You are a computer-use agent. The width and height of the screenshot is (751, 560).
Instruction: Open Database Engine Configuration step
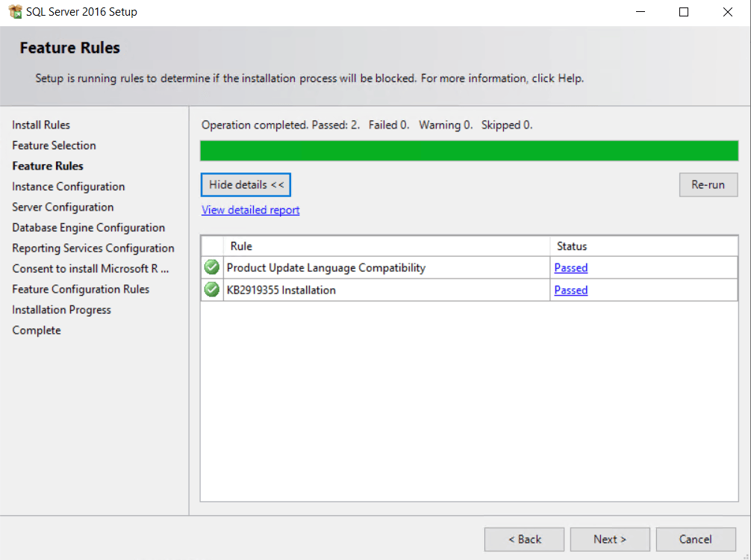point(89,227)
